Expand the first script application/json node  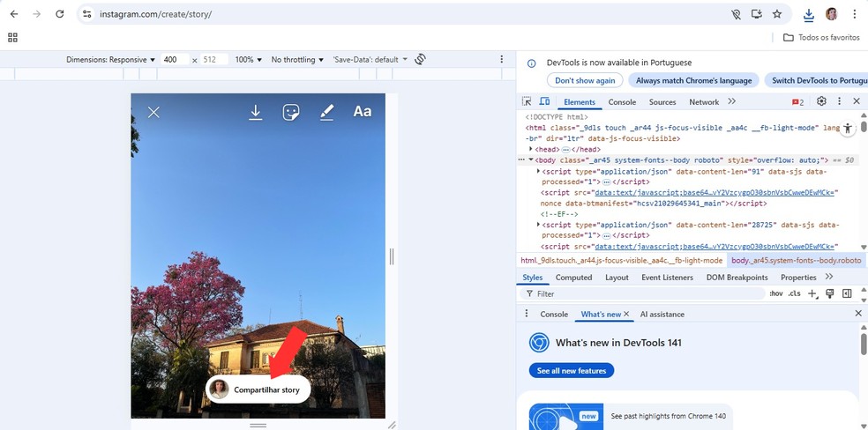pyautogui.click(x=539, y=171)
